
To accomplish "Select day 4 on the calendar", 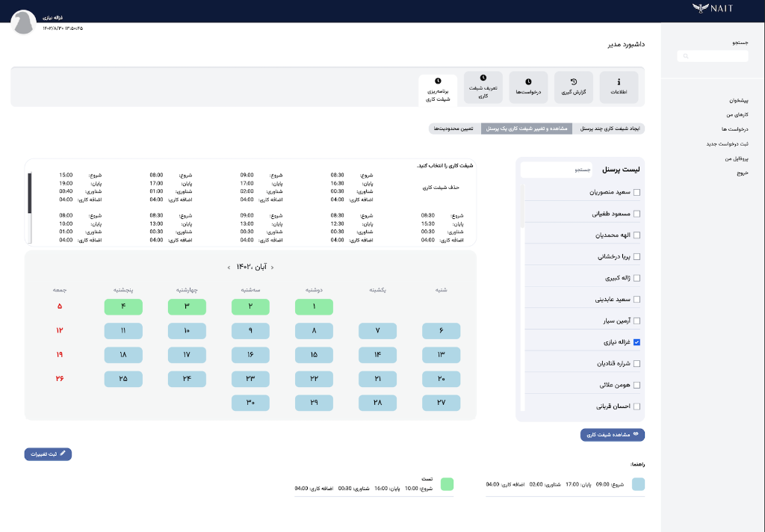I will [123, 306].
